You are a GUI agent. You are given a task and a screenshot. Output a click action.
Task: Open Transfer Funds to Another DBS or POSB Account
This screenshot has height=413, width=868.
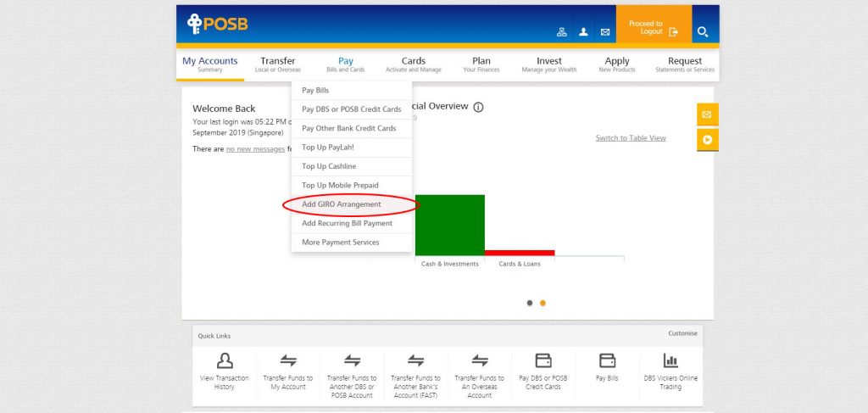click(x=352, y=375)
